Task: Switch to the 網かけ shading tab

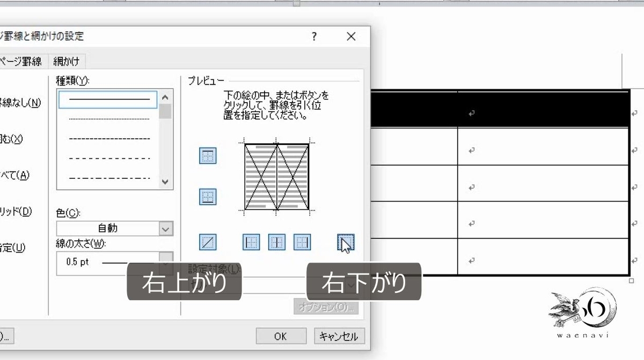Action: [67, 61]
